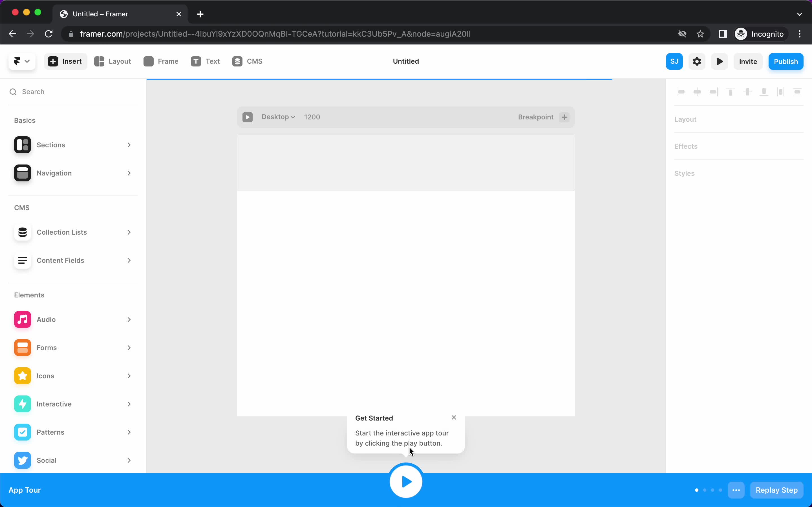
Task: Click the Invite button
Action: [748, 61]
